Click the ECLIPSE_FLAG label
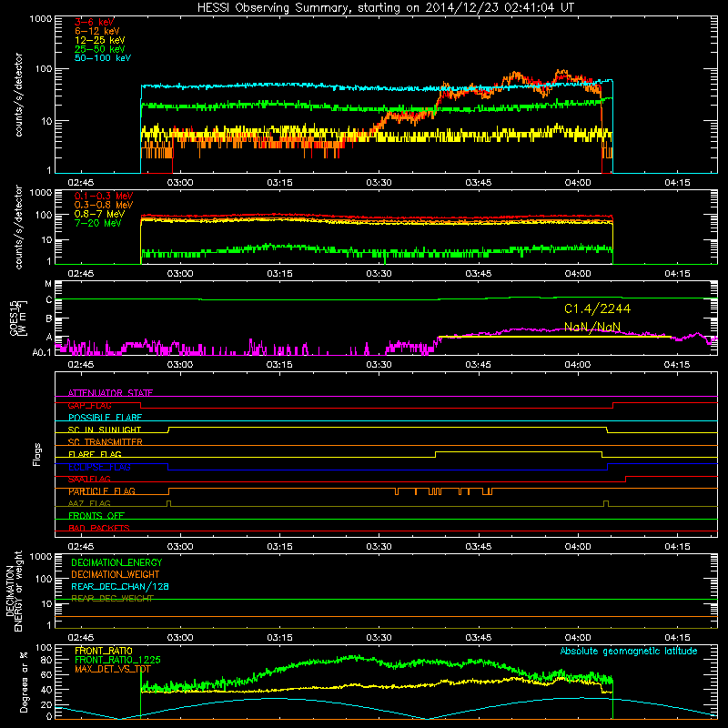 [x=99, y=467]
